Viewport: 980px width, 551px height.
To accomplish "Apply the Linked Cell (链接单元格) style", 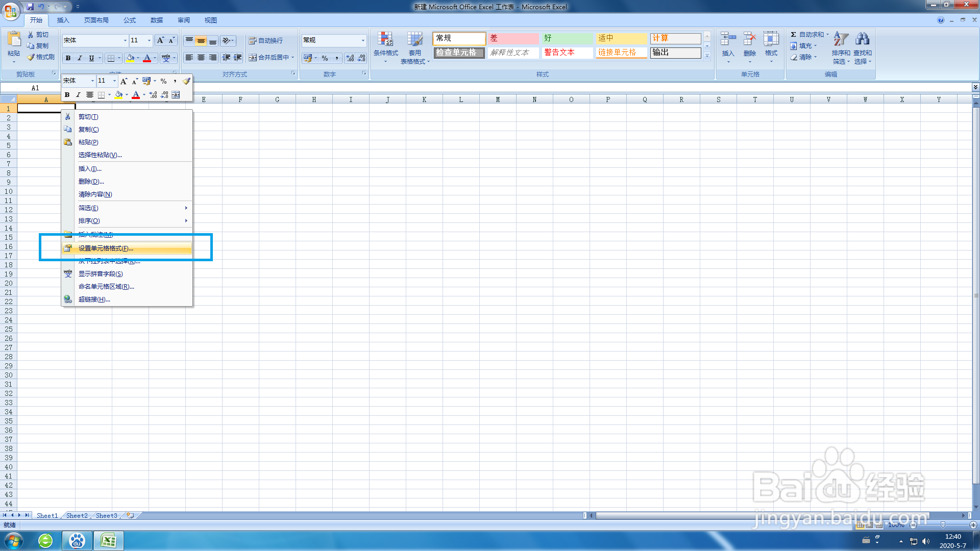I will coord(621,52).
